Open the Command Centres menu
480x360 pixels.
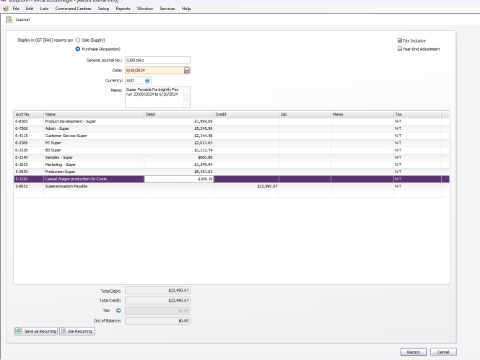tap(73, 8)
